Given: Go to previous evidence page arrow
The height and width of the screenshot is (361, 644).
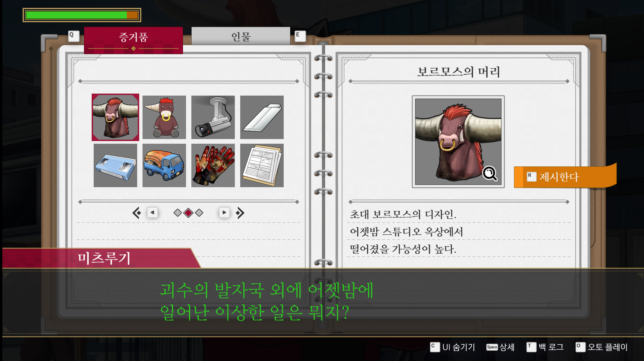Looking at the screenshot, I should click(153, 213).
